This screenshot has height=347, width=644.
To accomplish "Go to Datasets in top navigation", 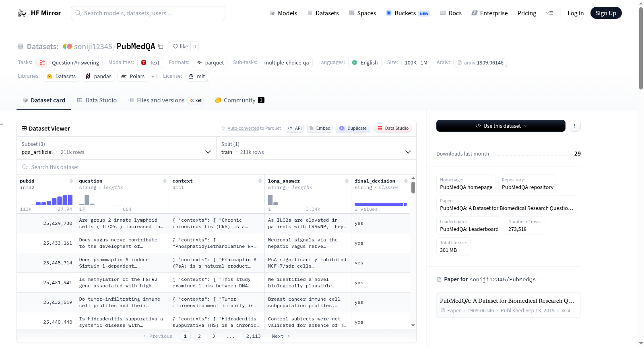I will pyautogui.click(x=323, y=13).
